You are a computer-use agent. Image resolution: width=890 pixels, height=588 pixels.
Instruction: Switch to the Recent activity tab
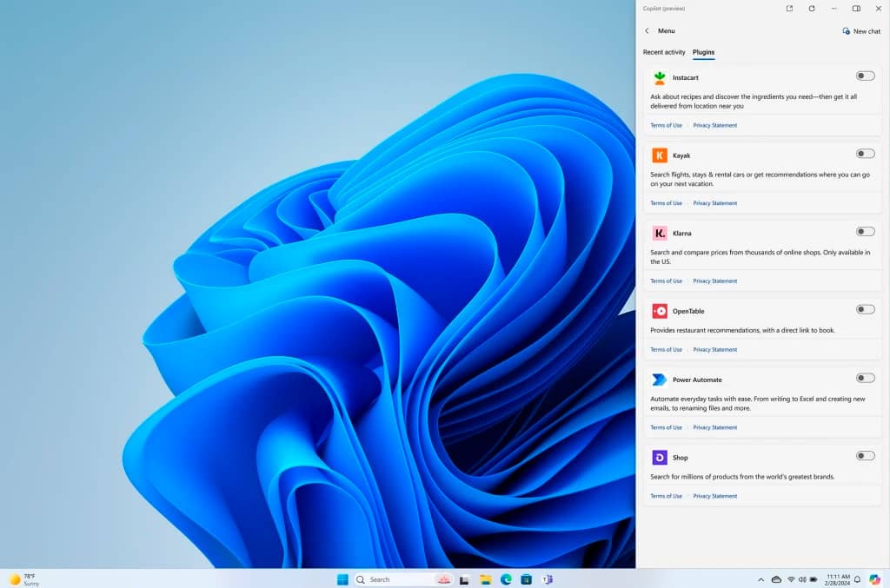click(664, 52)
